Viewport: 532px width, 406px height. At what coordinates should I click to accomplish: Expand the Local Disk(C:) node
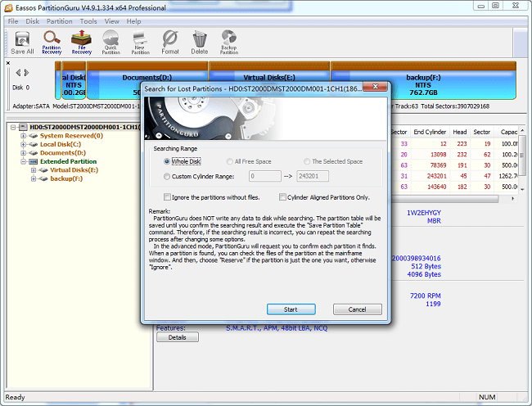pos(24,144)
